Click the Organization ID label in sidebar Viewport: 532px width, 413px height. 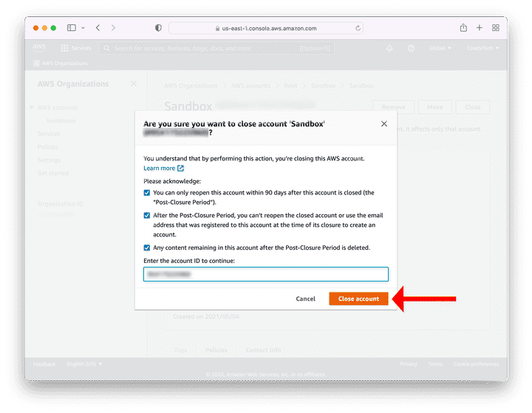point(60,204)
